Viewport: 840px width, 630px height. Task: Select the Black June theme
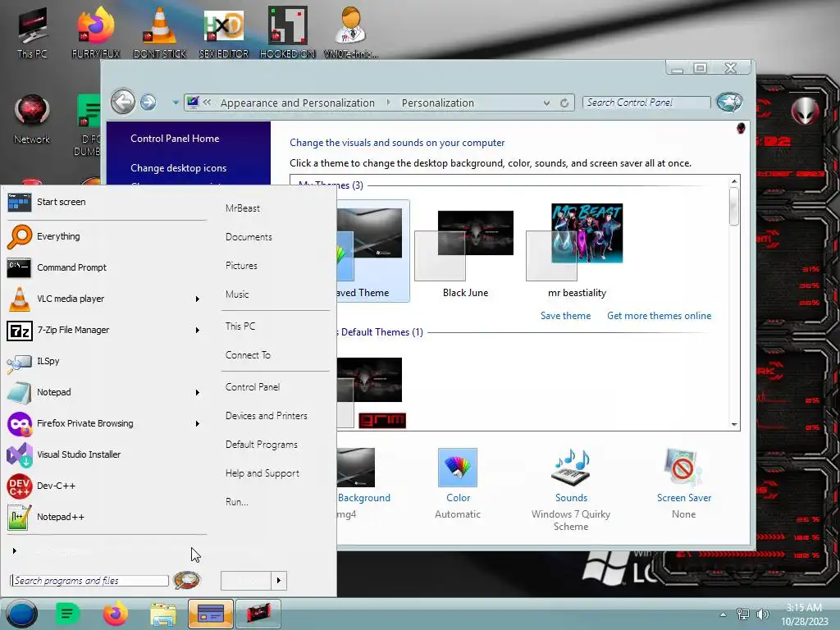466,251
